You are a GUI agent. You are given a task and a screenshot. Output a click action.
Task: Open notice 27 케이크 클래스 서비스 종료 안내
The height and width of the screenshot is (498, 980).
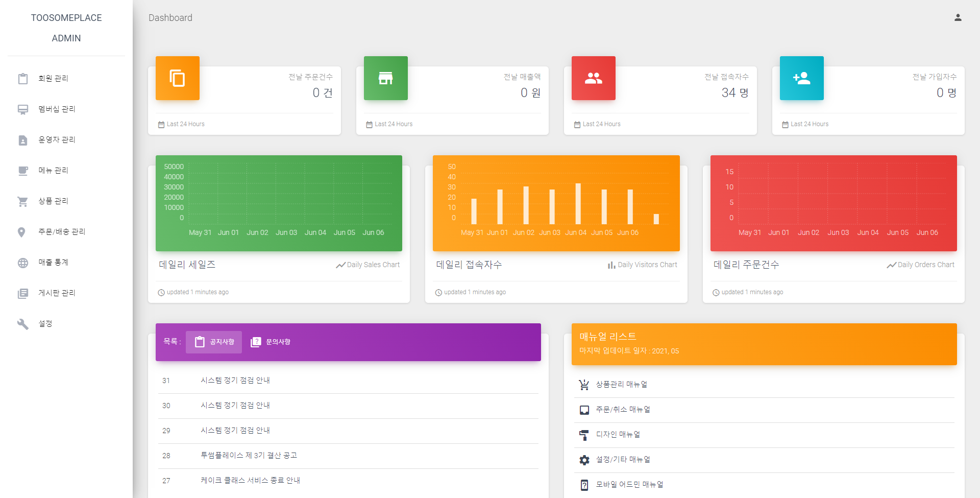click(250, 481)
